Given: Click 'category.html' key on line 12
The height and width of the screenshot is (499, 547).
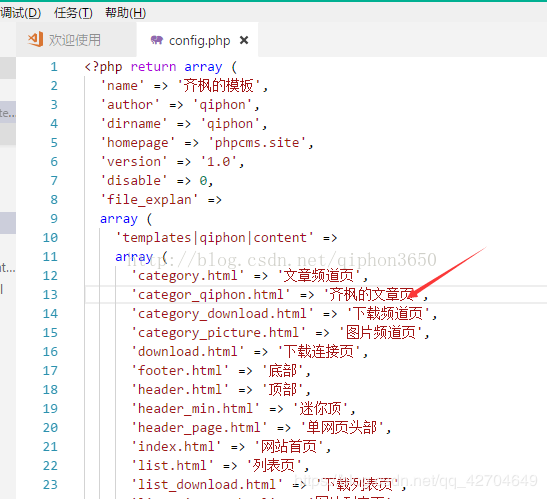Looking at the screenshot, I should pyautogui.click(x=188, y=276).
